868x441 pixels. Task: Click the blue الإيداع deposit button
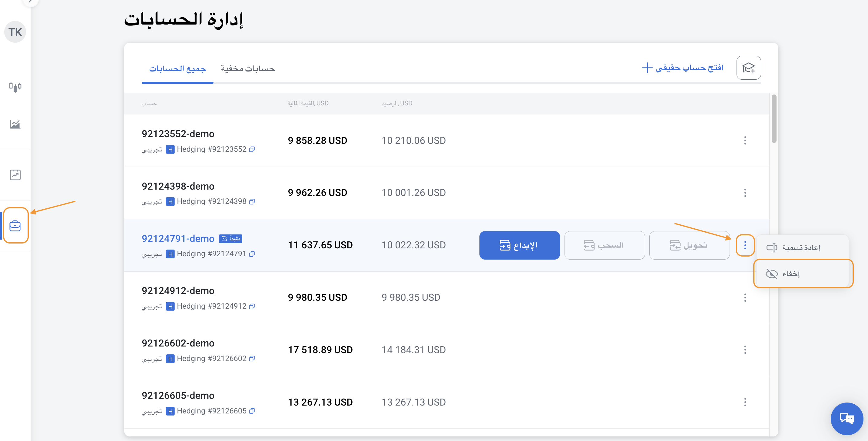[x=519, y=245]
